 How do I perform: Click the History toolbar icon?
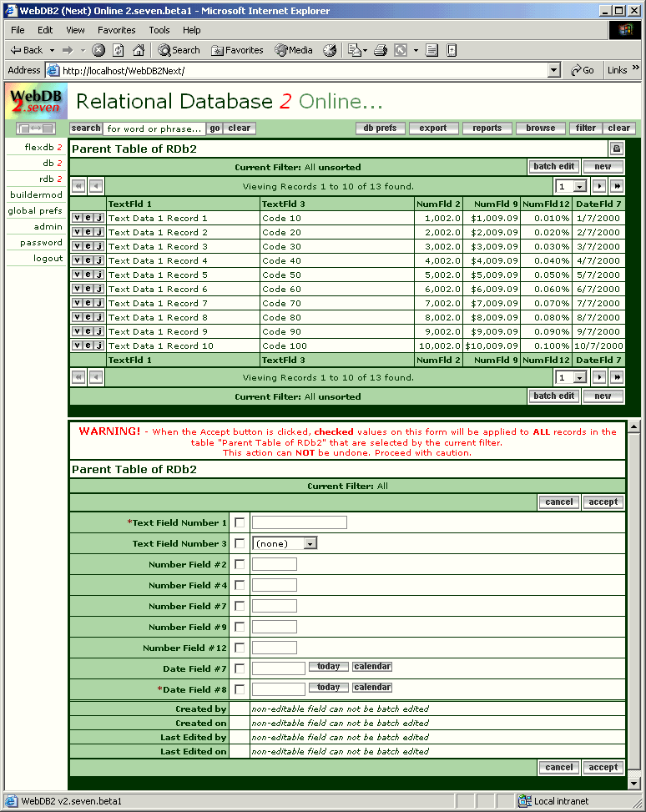[x=330, y=50]
